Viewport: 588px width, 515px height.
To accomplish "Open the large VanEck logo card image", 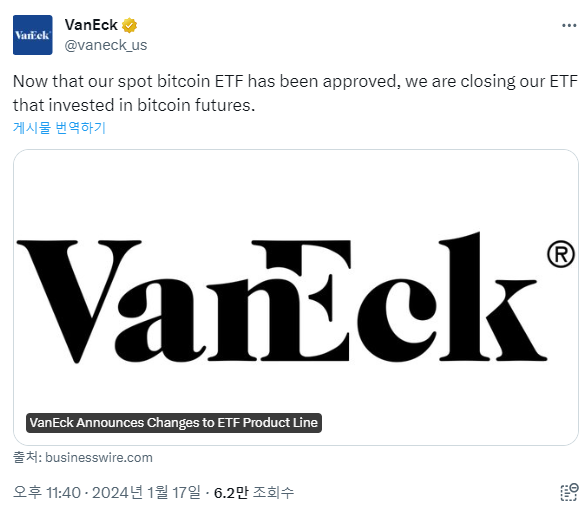I will pyautogui.click(x=296, y=297).
